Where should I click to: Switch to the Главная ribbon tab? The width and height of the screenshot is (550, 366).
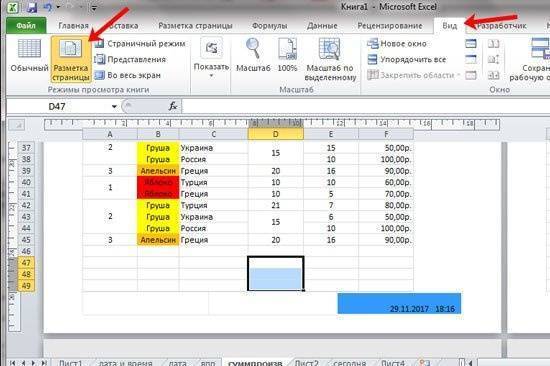click(73, 26)
